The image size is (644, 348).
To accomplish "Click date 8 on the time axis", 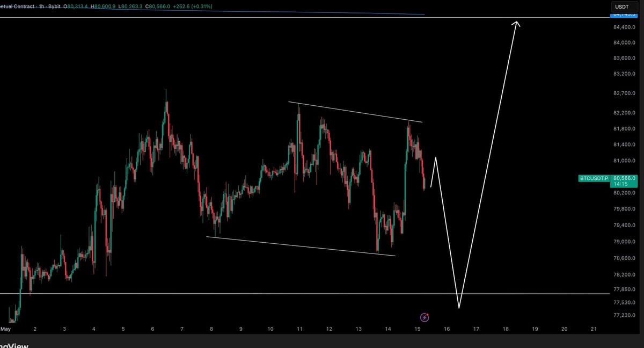I will pos(211,329).
